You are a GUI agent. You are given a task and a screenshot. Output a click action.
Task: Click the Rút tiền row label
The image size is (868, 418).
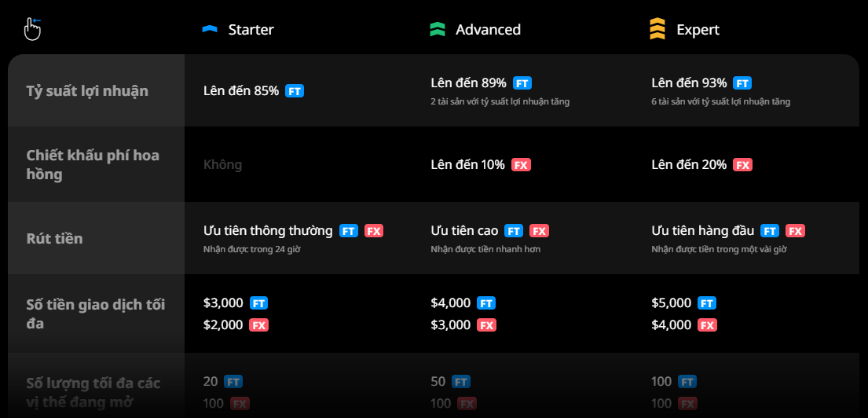[54, 239]
